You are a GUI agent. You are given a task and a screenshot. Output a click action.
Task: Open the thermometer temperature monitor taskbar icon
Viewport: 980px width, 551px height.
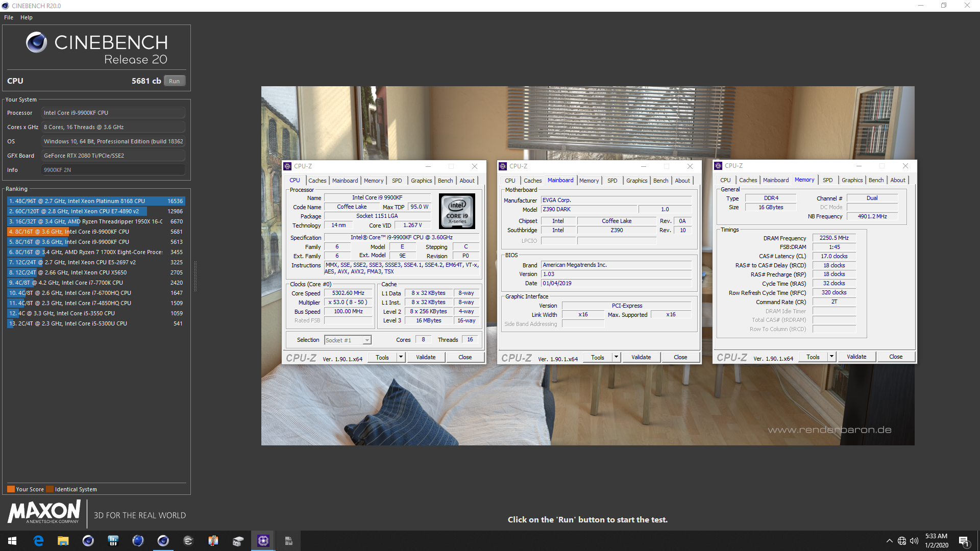pyautogui.click(x=213, y=541)
